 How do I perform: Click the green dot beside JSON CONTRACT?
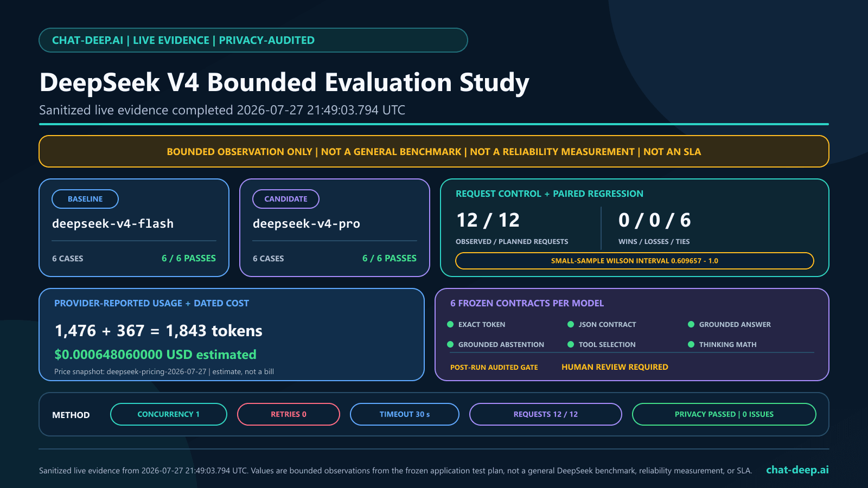(x=571, y=324)
